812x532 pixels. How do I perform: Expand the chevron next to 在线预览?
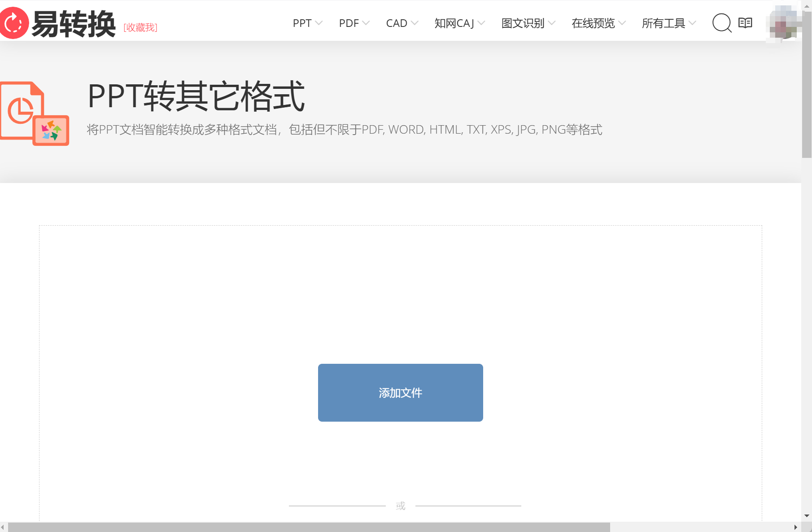[622, 23]
